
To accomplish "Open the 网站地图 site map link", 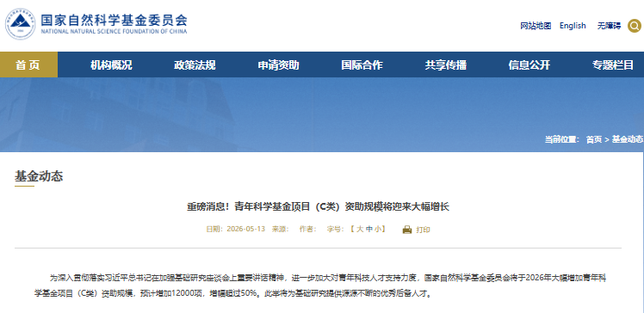I will click(x=536, y=27).
